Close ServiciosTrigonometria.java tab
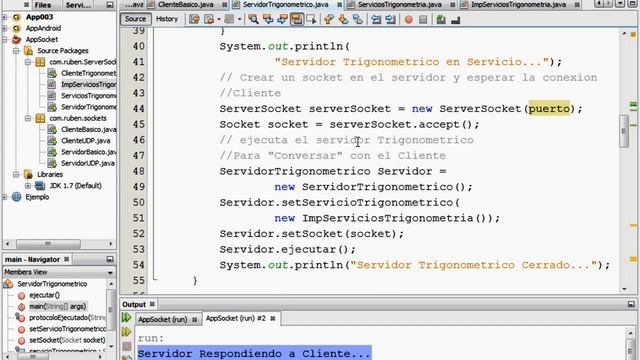Image resolution: width=640 pixels, height=360 pixels. tap(453, 5)
